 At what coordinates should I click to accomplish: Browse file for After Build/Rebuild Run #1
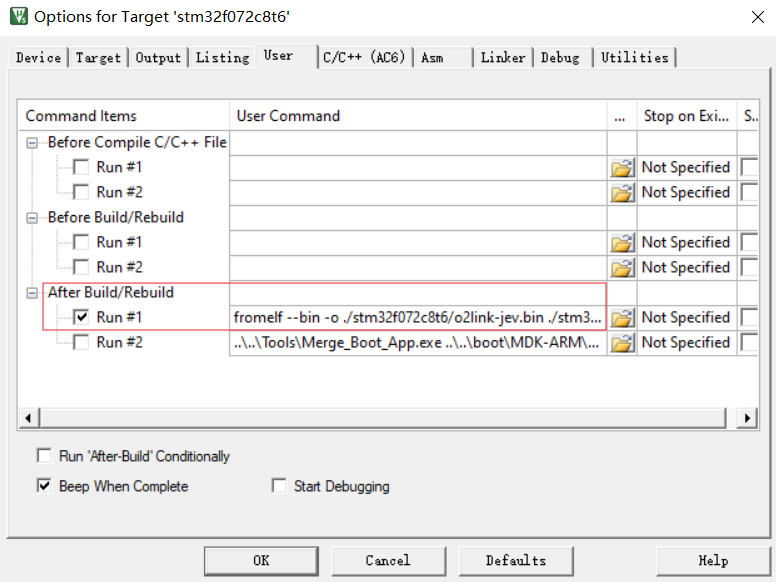point(622,318)
